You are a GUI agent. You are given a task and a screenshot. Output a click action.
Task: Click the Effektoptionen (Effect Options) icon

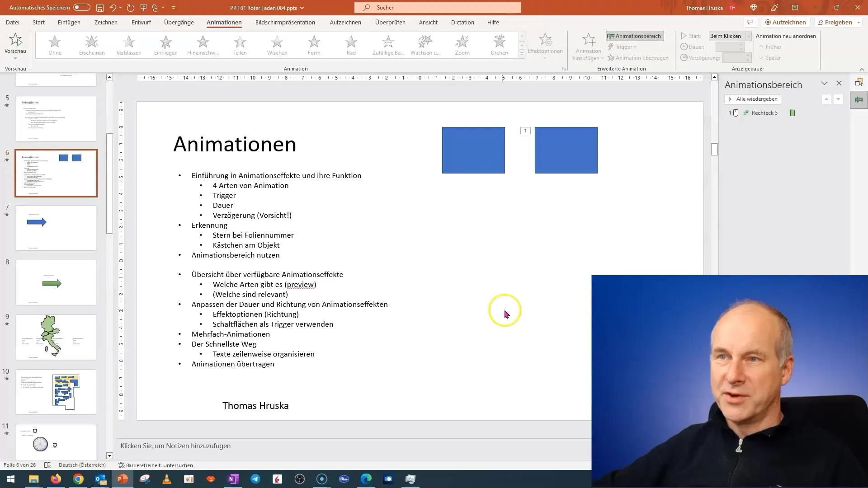point(545,45)
